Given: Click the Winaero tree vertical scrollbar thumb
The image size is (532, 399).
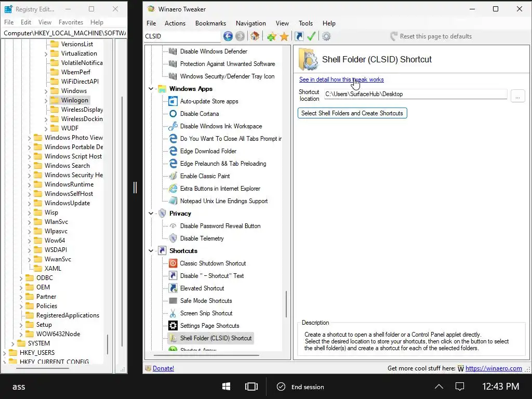Looking at the screenshot, I should click(x=286, y=303).
